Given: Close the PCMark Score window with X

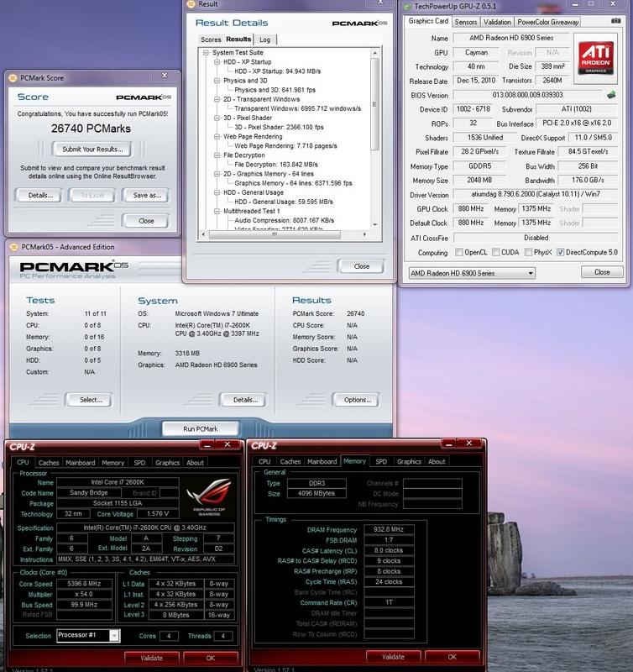Looking at the screenshot, I should pos(165,76).
